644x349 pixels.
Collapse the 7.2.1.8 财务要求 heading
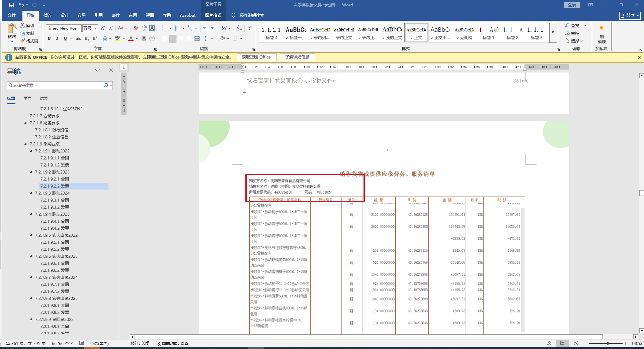(x=26, y=123)
